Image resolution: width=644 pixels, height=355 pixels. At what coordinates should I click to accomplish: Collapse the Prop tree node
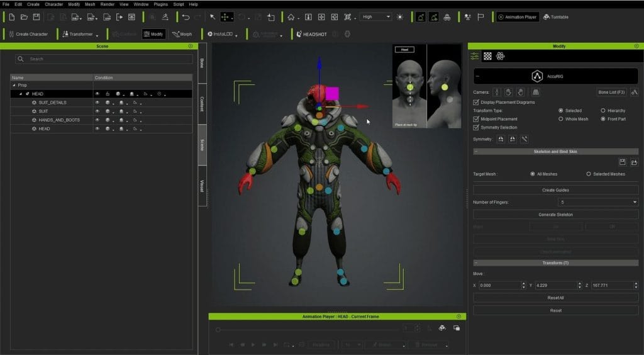14,85
